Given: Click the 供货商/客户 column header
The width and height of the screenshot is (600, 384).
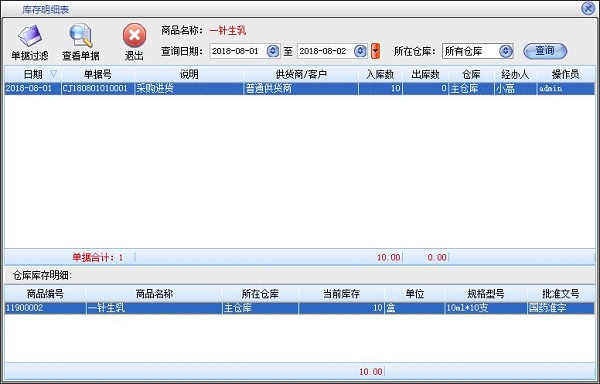Looking at the screenshot, I should coord(301,74).
